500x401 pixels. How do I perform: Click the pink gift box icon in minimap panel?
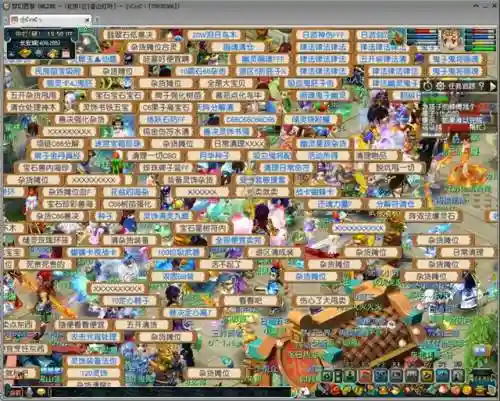pyautogui.click(x=66, y=53)
